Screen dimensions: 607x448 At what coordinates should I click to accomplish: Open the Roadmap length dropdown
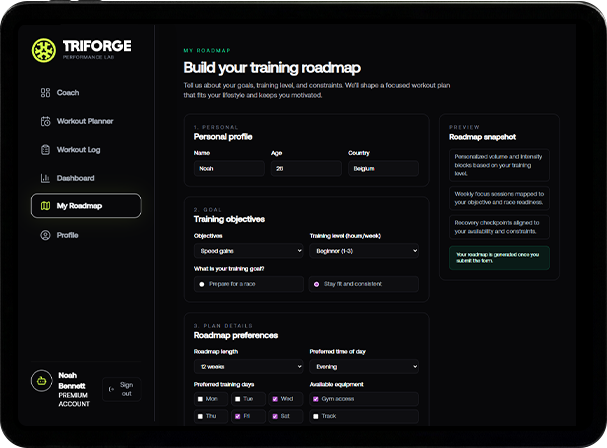(x=248, y=366)
